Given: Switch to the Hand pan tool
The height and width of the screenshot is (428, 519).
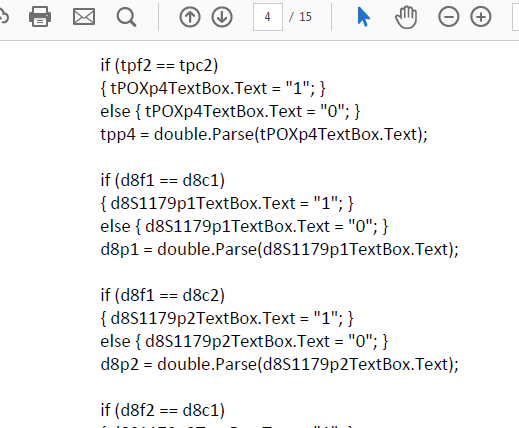Looking at the screenshot, I should (406, 18).
